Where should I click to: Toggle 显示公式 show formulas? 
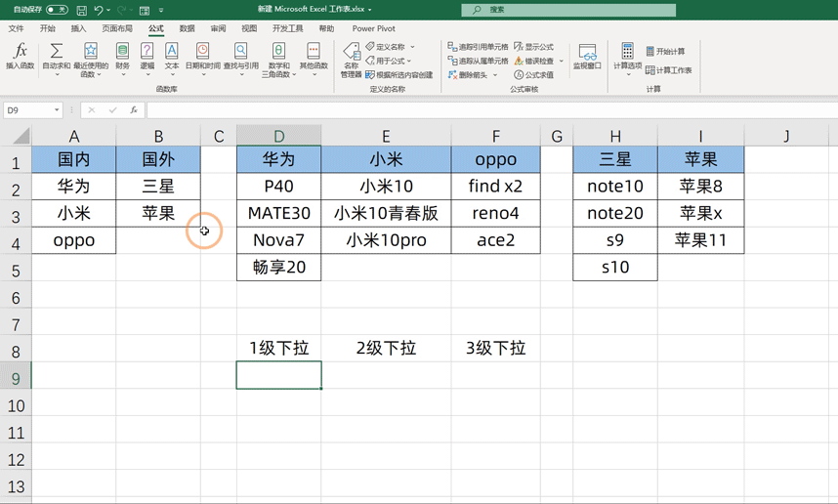(533, 47)
